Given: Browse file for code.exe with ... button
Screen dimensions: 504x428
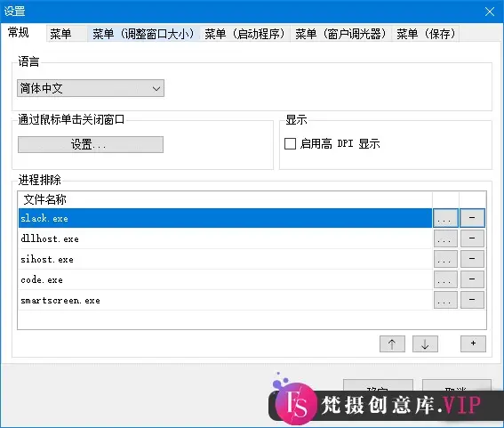Looking at the screenshot, I should [x=445, y=279].
